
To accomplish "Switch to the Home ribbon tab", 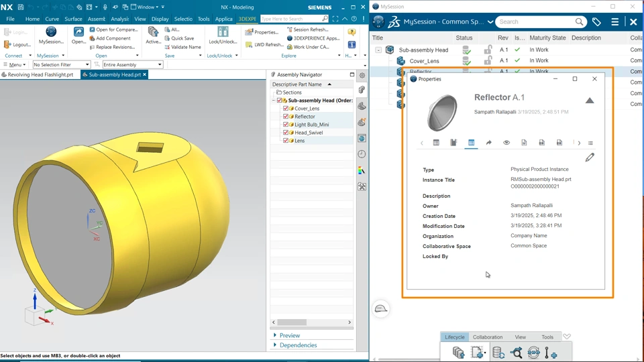I will click(32, 19).
